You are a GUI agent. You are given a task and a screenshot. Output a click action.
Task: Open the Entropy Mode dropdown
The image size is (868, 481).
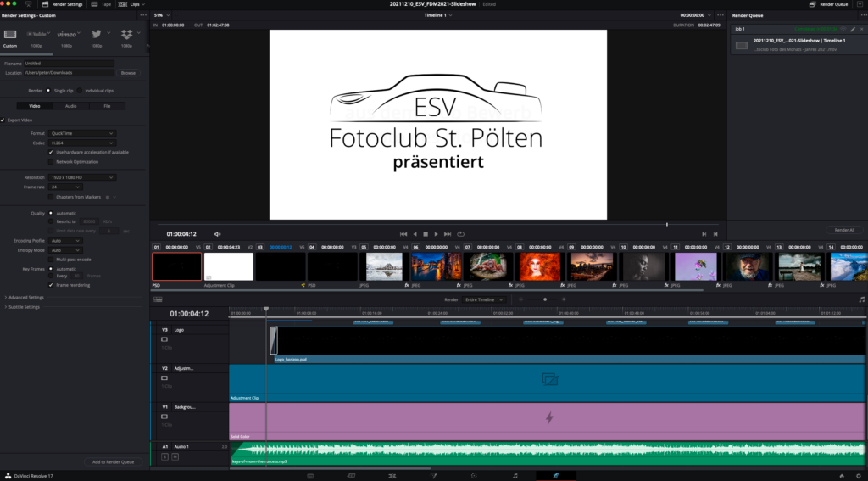click(x=64, y=250)
